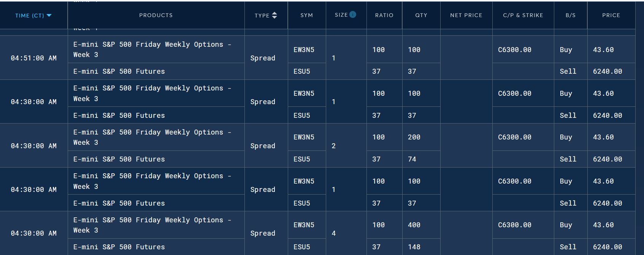
Task: Select the SYM column header
Action: (307, 15)
